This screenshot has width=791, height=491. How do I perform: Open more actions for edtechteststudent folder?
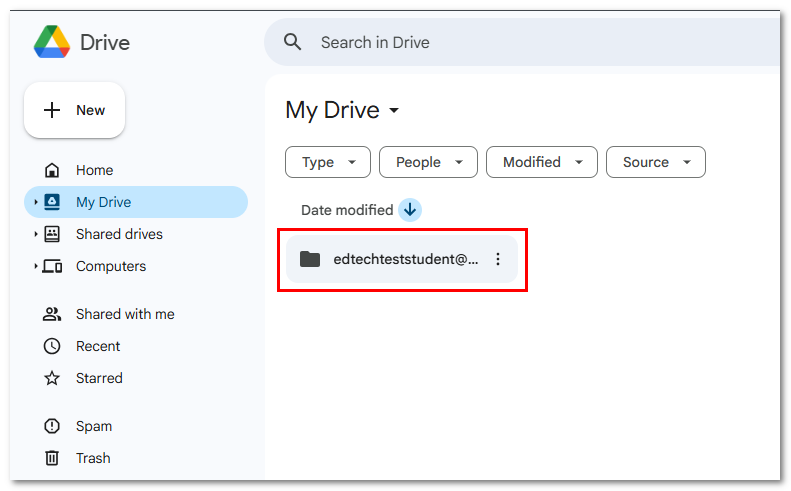[498, 259]
